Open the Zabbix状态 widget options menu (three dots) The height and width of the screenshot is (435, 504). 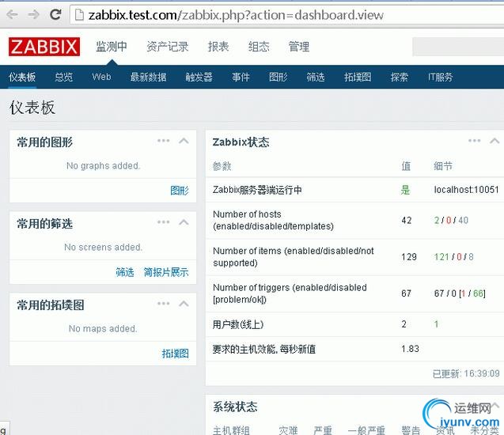tap(475, 141)
